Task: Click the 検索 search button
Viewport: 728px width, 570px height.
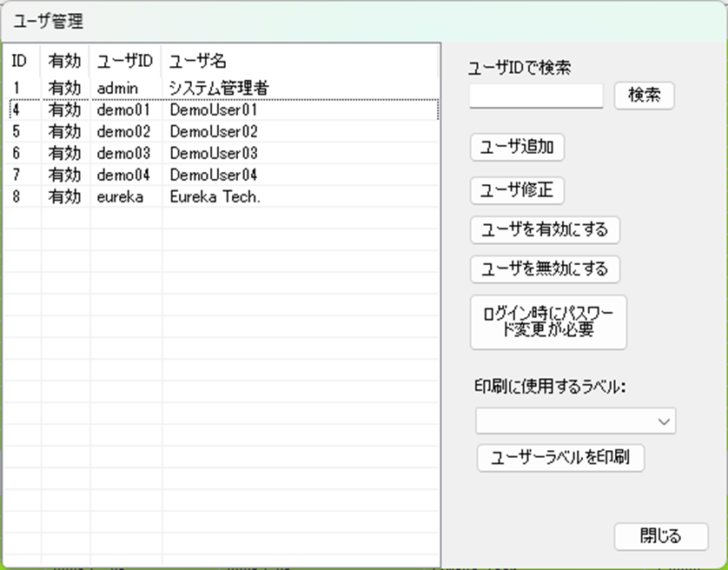Action: point(644,96)
